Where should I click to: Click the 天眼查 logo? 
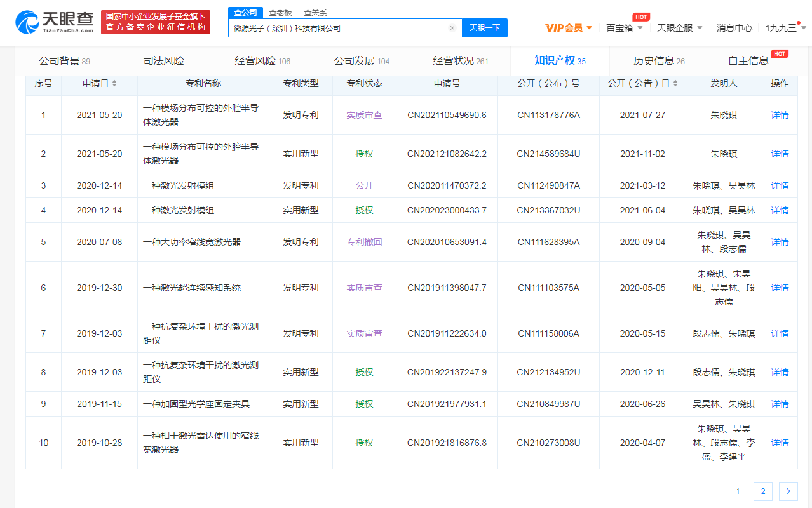click(x=55, y=22)
